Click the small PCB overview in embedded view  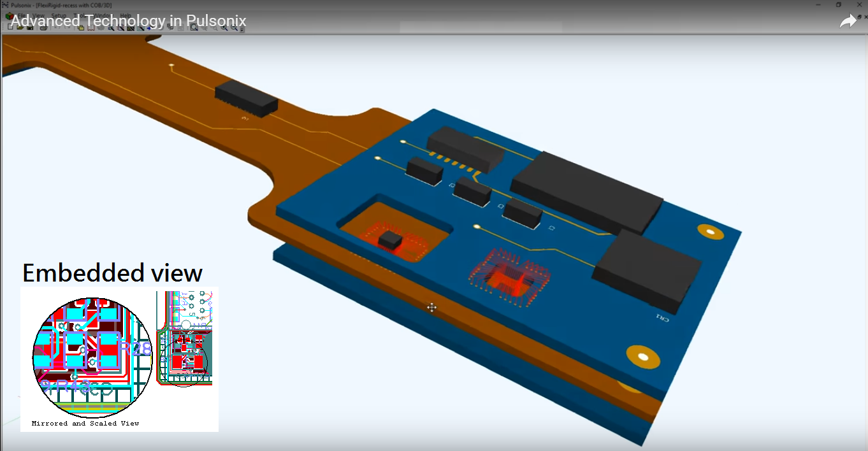tap(184, 338)
